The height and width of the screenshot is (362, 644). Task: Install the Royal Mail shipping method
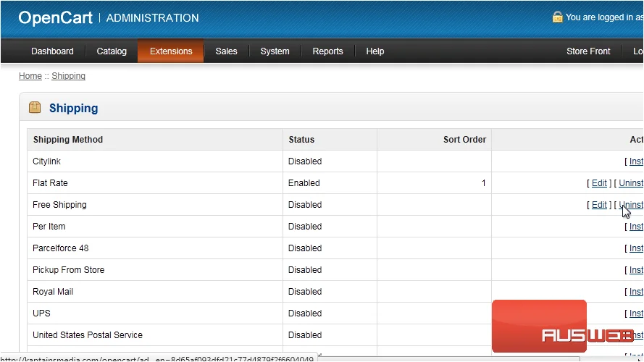tap(637, 292)
